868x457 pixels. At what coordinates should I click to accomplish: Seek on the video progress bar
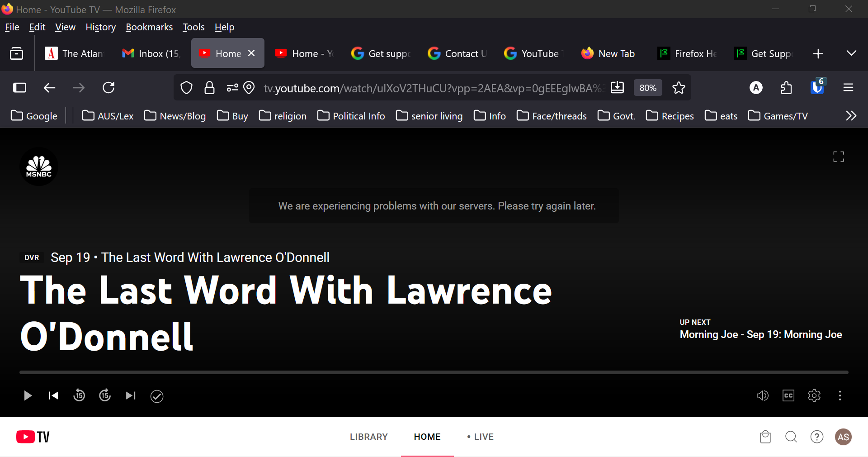(434, 372)
